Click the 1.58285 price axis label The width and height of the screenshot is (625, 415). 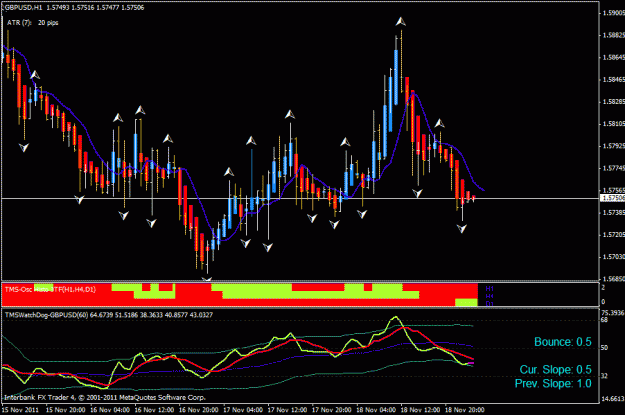[x=613, y=102]
